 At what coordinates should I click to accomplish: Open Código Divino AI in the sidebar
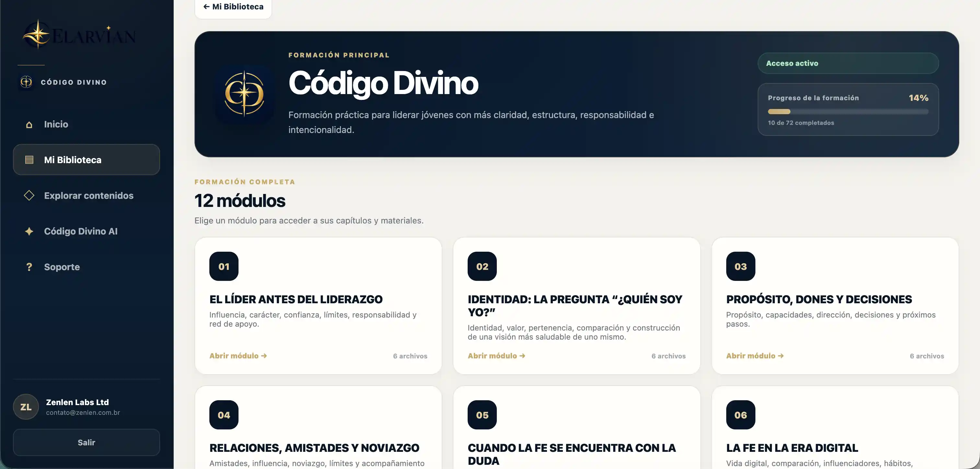click(x=86, y=231)
